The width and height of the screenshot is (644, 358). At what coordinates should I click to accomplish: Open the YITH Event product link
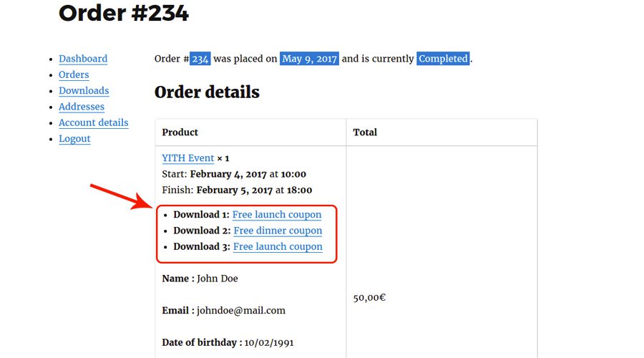[x=187, y=158]
